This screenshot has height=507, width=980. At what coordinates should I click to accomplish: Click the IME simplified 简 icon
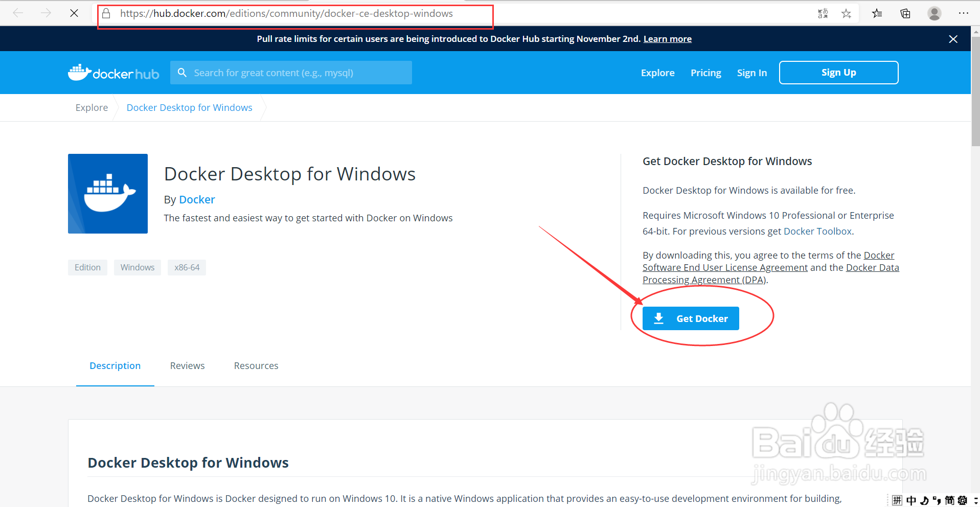pos(949,500)
